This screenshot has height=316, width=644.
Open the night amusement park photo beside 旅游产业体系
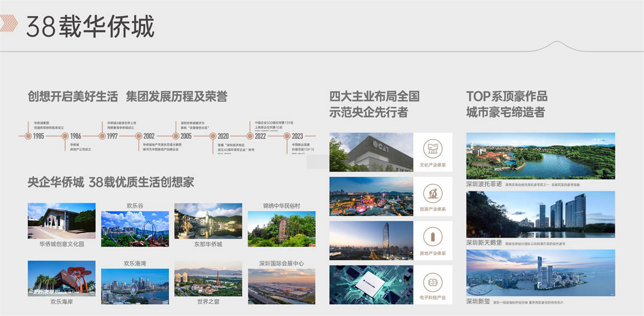pos(371,197)
